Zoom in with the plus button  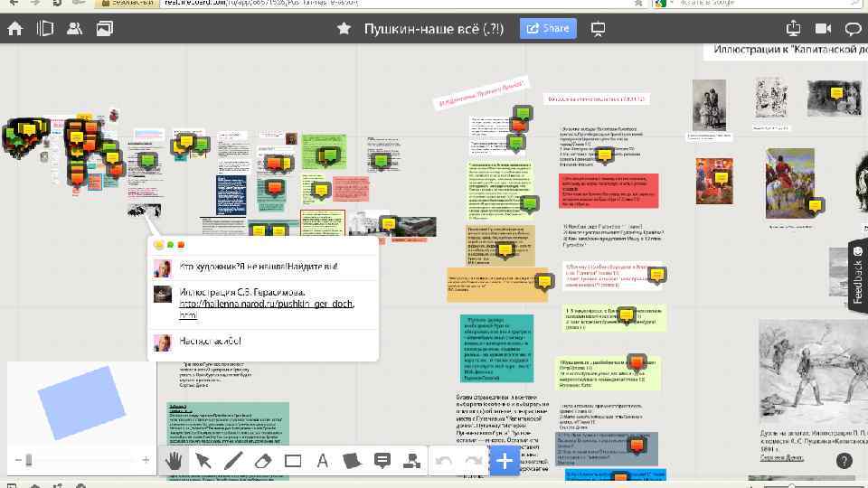point(146,460)
